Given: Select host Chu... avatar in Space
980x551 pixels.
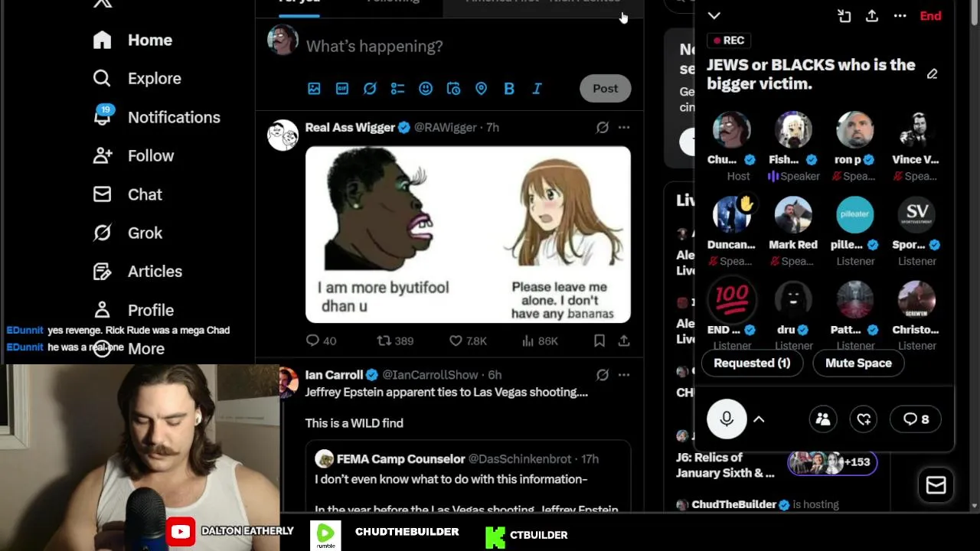Looking at the screenshot, I should coord(732,130).
